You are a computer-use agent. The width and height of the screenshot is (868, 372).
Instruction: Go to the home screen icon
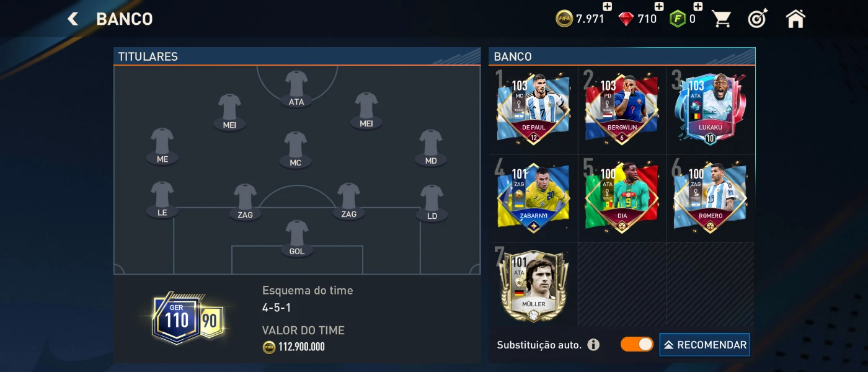coord(795,19)
